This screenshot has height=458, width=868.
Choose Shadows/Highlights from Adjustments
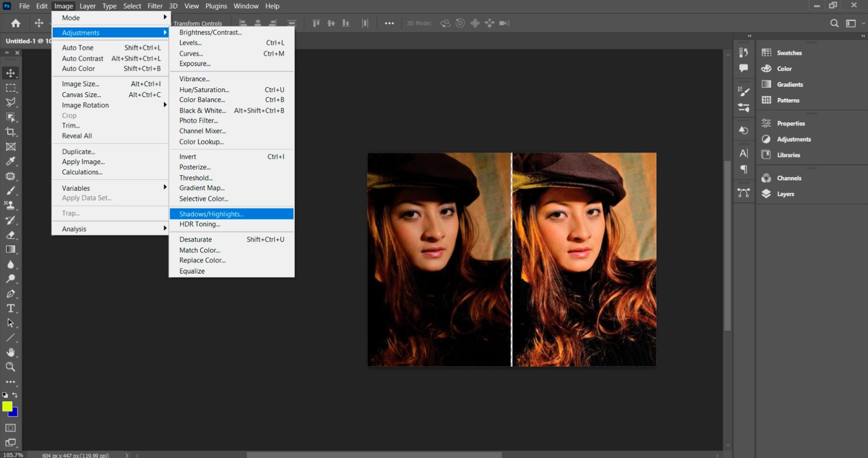click(212, 214)
